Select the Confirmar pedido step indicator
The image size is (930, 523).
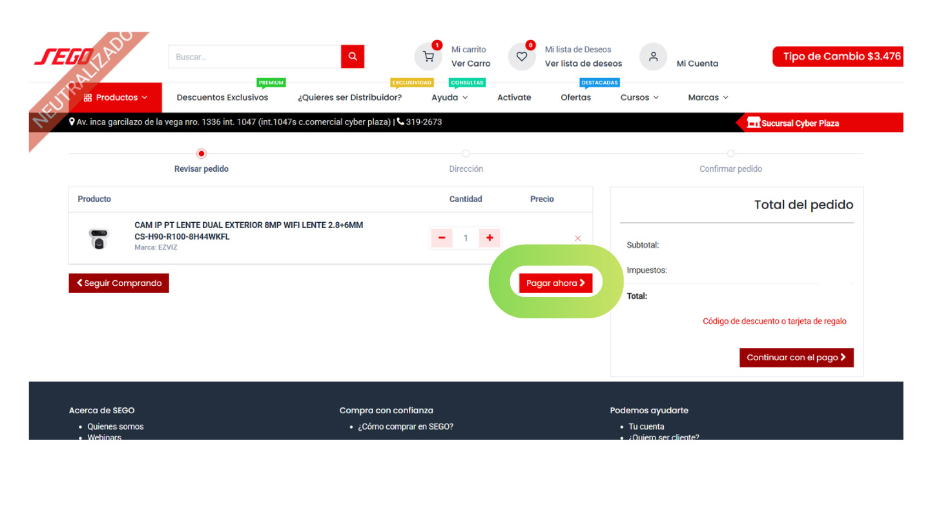(x=730, y=154)
